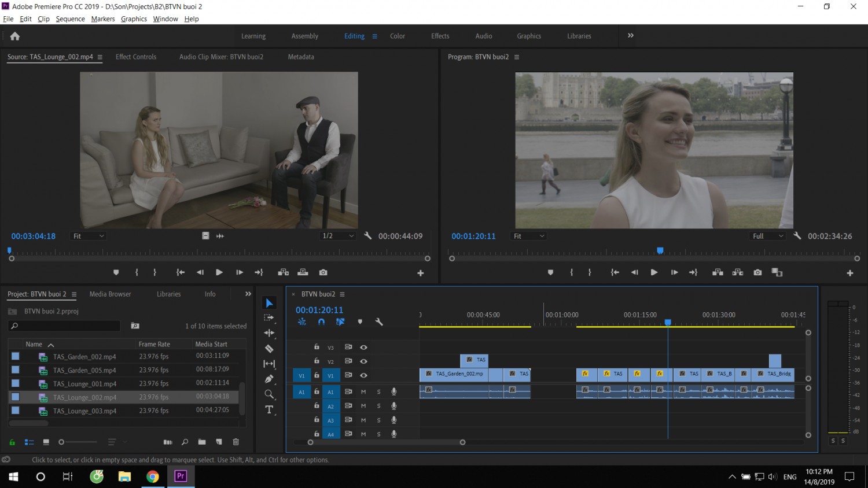
Task: Switch to the Effect Controls tab
Action: [136, 57]
